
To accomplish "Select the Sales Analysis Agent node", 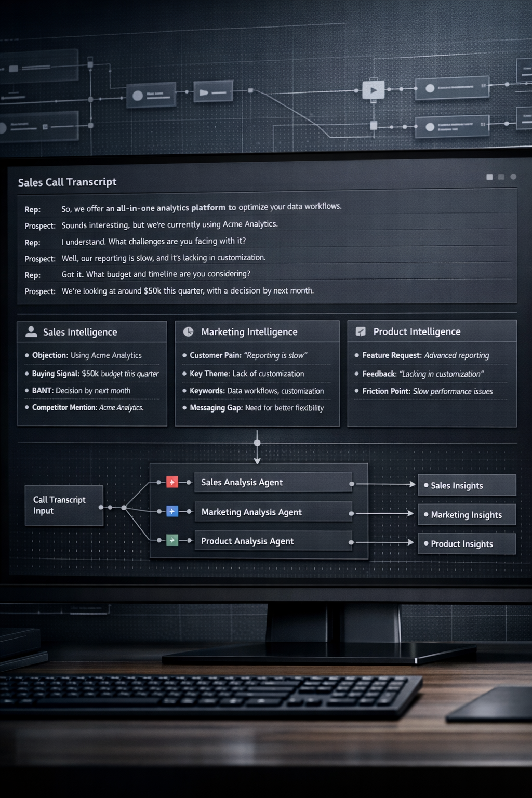I will pos(273,482).
